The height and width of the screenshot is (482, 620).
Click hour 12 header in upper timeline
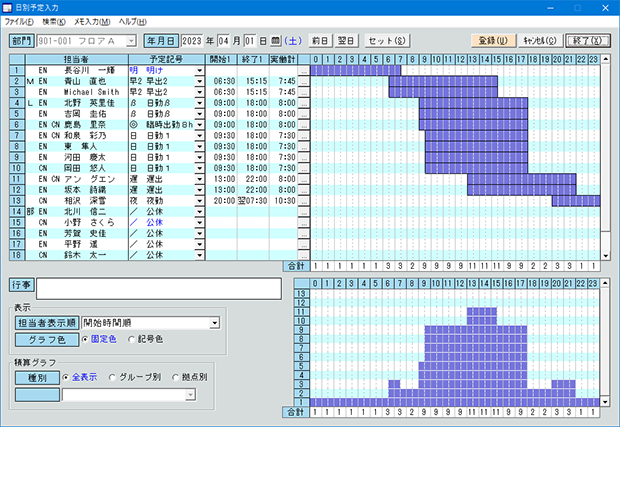[461, 59]
